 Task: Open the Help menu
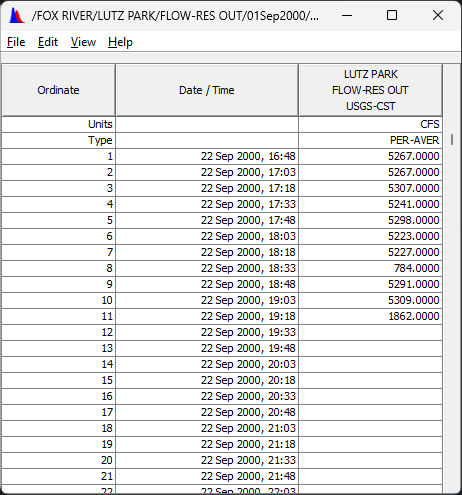point(120,42)
